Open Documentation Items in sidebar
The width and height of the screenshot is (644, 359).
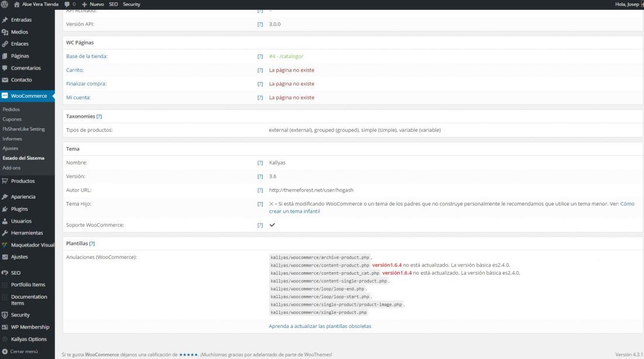coord(29,300)
